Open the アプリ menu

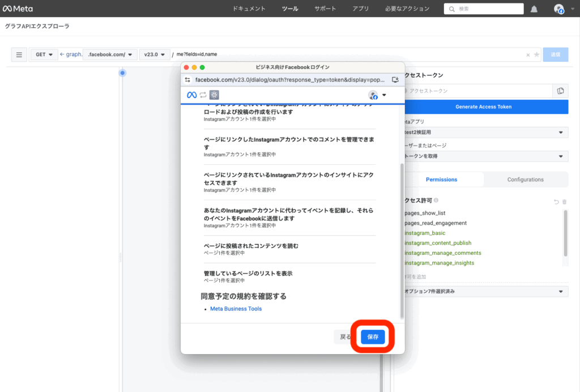pos(361,8)
